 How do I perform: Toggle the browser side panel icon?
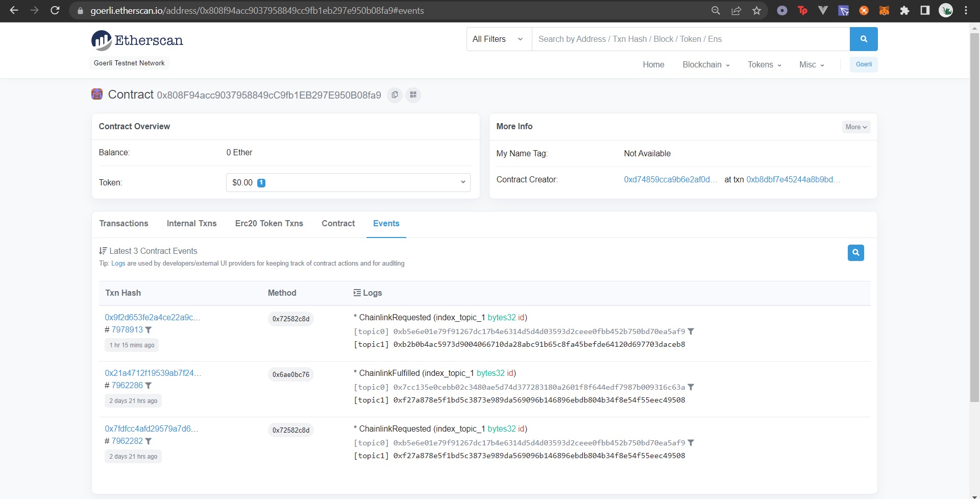tap(925, 10)
